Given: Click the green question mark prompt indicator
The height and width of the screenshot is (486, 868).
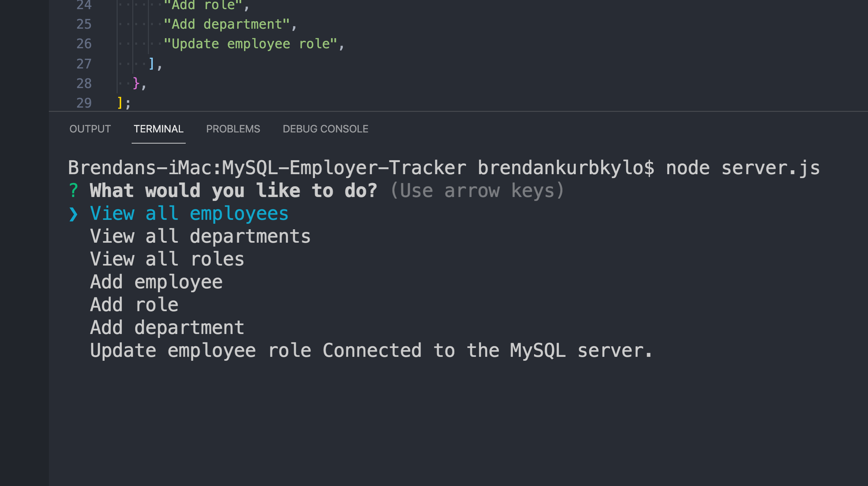Looking at the screenshot, I should tap(74, 190).
